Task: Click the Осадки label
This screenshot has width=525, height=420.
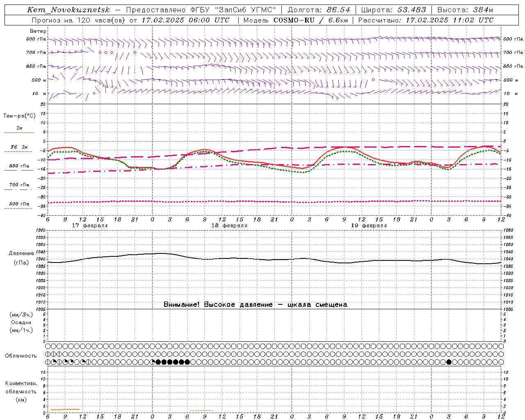Action: [x=21, y=322]
